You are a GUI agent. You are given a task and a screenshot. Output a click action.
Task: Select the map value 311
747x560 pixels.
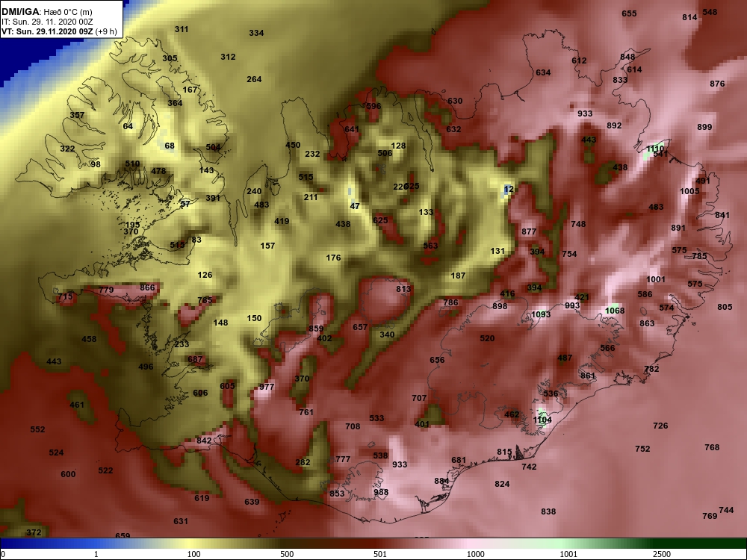(181, 29)
